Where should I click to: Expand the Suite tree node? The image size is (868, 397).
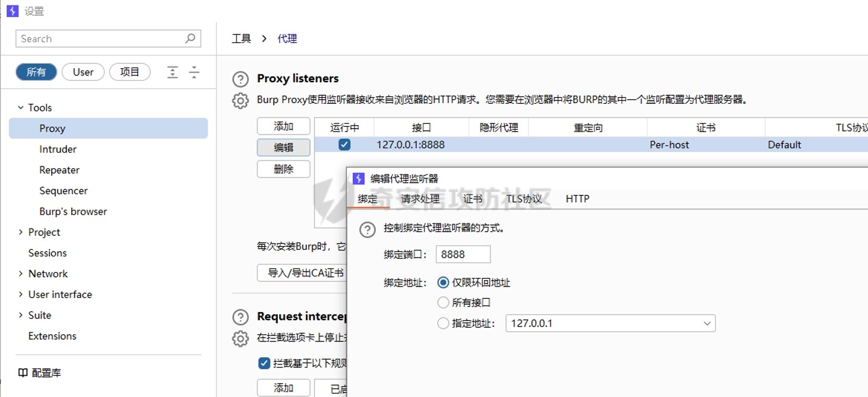[x=21, y=316]
